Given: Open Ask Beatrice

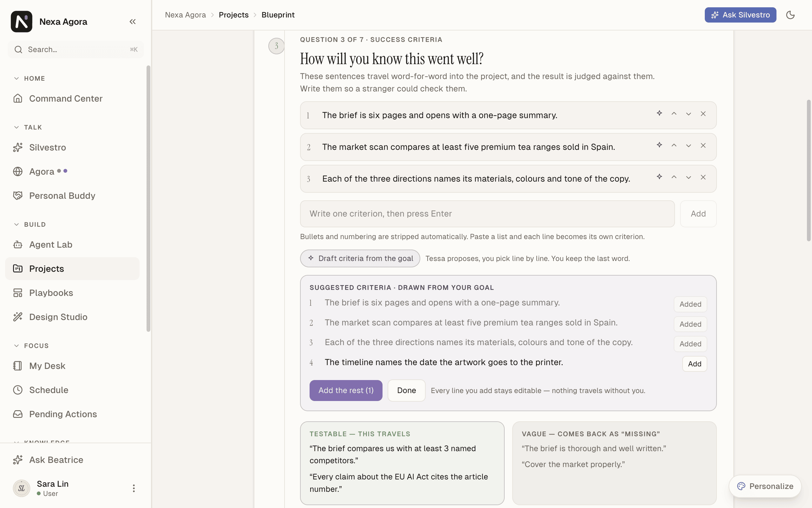Looking at the screenshot, I should pyautogui.click(x=72, y=460).
